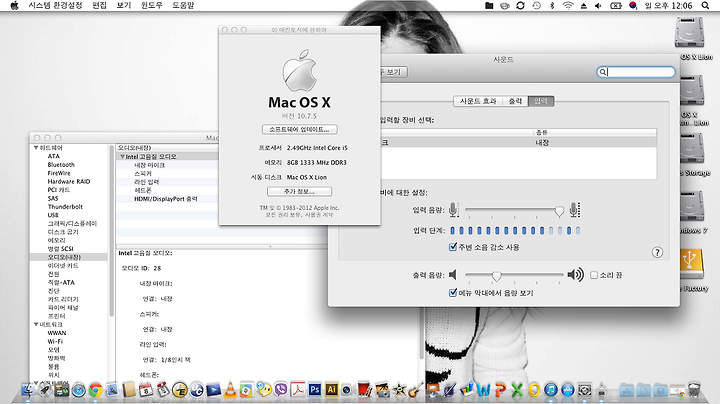Screen dimensions: 720x404
Task: Open iCal calendar icon in dock
Action: point(146,390)
